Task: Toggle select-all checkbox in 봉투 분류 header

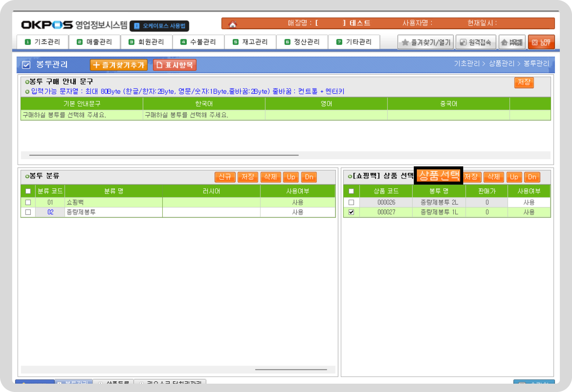Action: pyautogui.click(x=28, y=191)
